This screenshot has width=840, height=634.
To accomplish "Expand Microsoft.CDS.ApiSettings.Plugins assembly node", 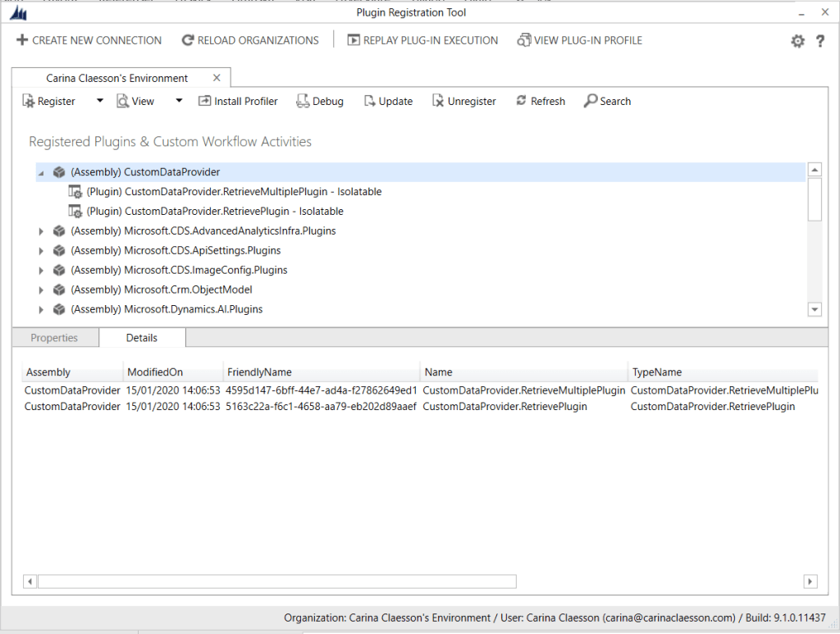I will [x=41, y=250].
